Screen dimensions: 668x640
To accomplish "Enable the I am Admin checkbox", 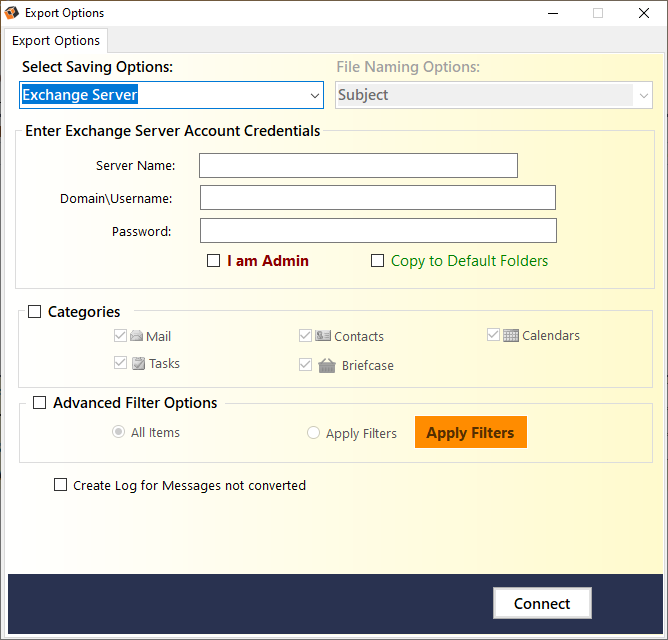I will point(213,260).
